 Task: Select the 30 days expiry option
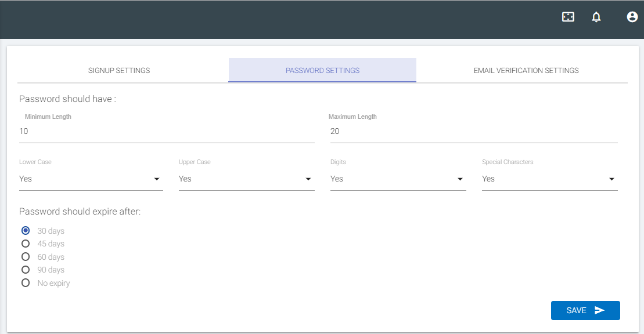pyautogui.click(x=26, y=231)
